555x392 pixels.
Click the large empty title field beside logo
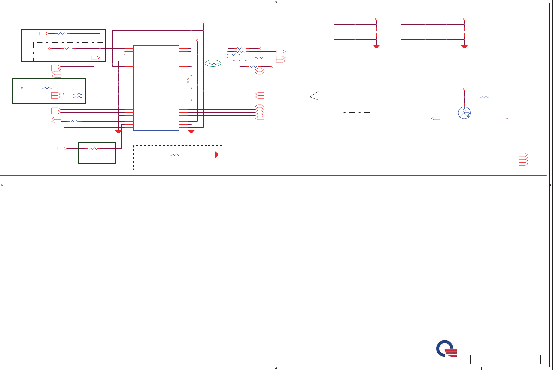[x=504, y=346]
